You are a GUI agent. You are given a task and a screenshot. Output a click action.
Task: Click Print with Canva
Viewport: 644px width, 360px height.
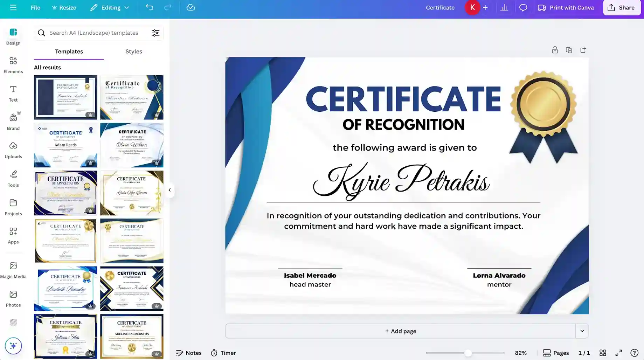click(x=566, y=7)
